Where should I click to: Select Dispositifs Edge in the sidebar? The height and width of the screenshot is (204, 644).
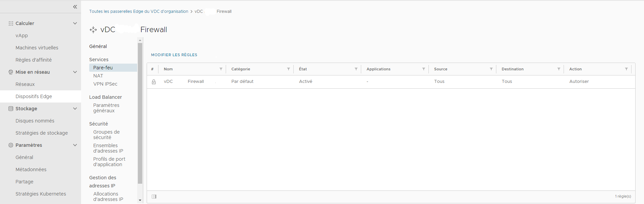(41, 96)
